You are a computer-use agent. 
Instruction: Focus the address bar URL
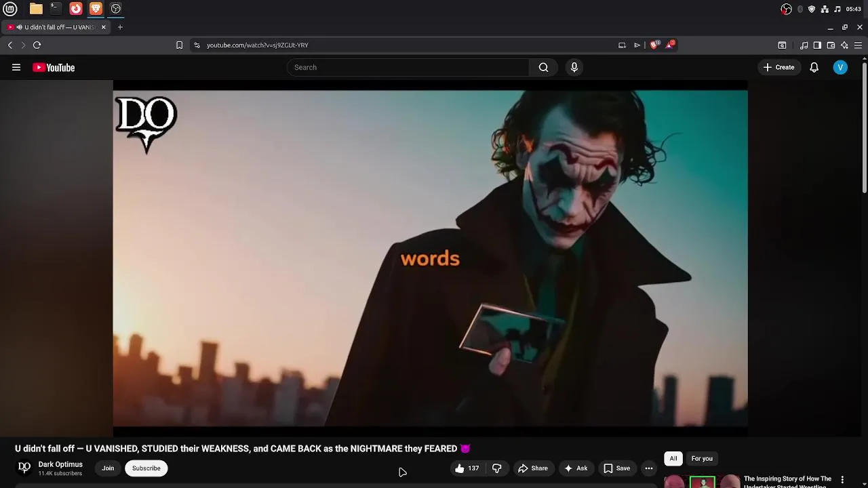coord(258,45)
